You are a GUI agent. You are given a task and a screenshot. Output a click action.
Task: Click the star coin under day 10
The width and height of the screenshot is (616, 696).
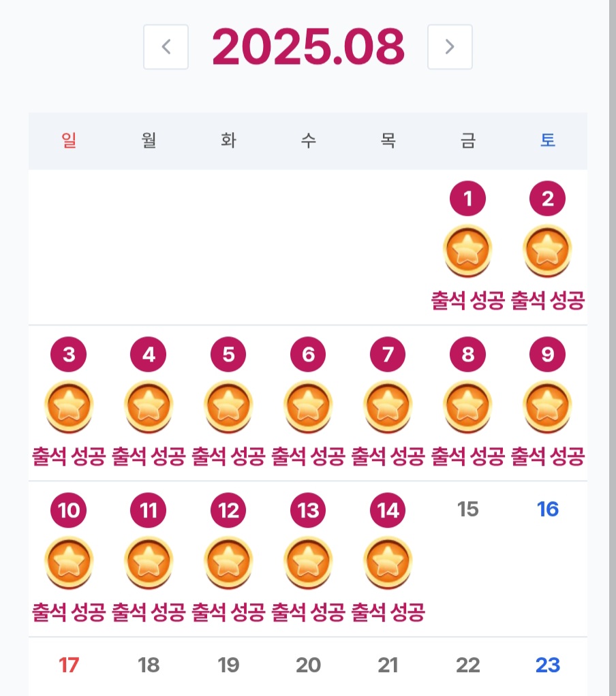click(69, 562)
